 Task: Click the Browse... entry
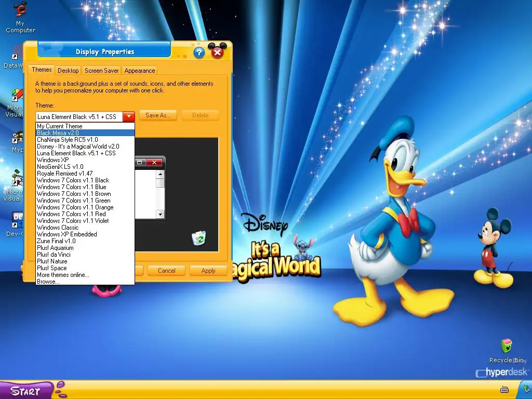[85, 282]
